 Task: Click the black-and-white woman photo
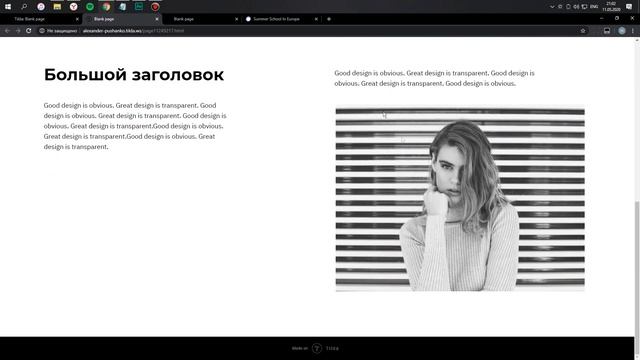[x=460, y=200]
